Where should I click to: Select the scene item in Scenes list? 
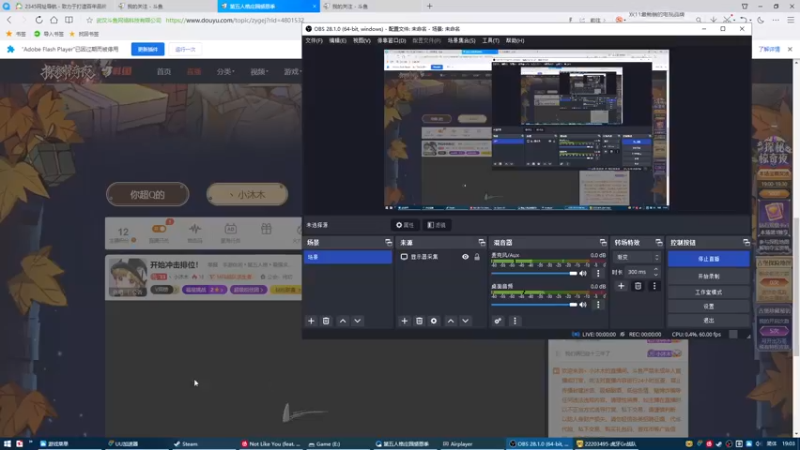tap(348, 257)
